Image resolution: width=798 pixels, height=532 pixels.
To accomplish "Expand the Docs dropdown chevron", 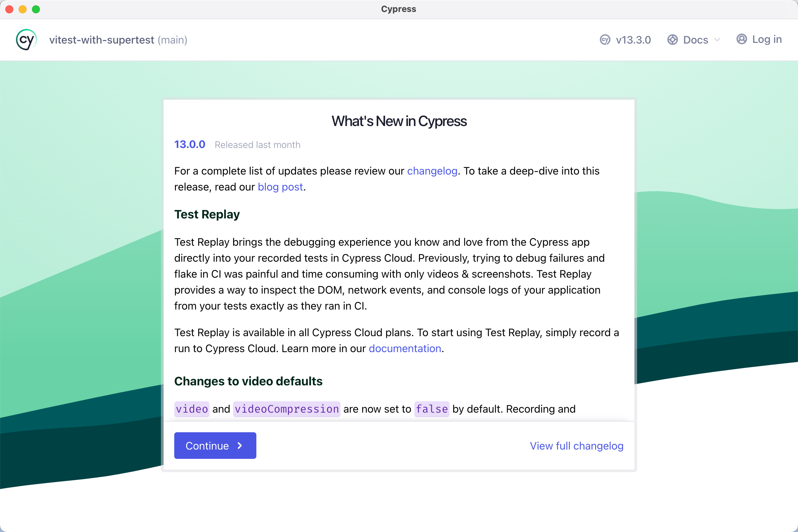I will (717, 40).
